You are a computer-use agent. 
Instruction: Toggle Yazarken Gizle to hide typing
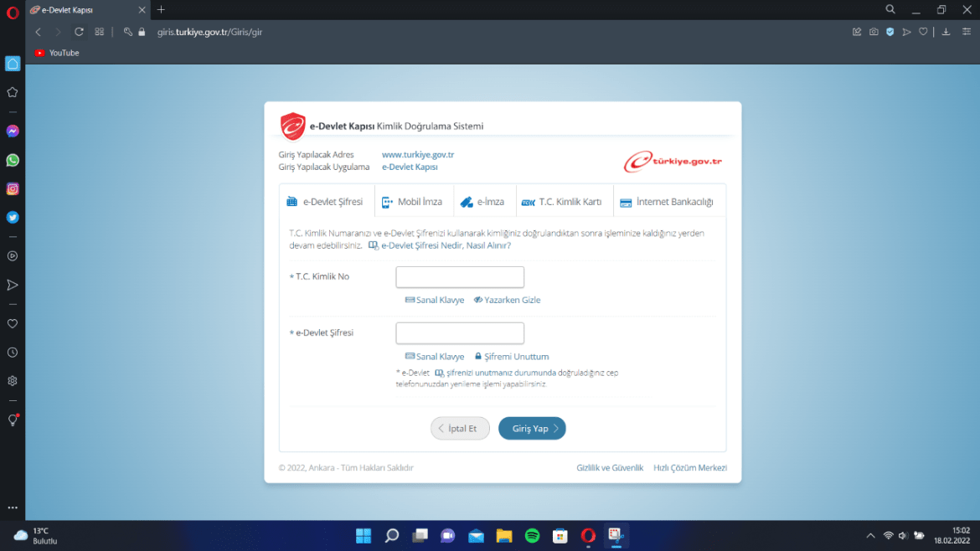click(508, 300)
